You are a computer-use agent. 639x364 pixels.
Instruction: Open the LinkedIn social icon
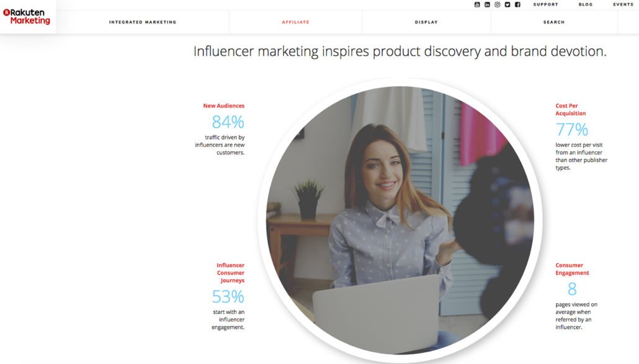click(487, 4)
